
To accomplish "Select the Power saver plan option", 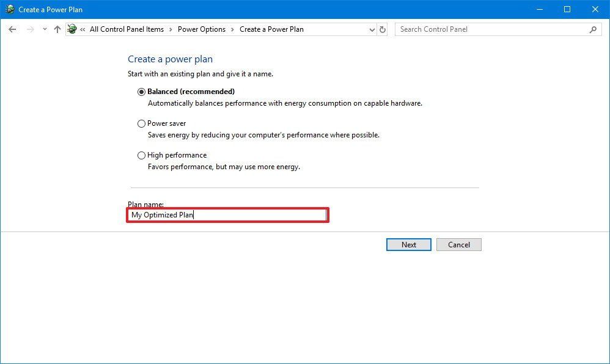I will [x=141, y=123].
